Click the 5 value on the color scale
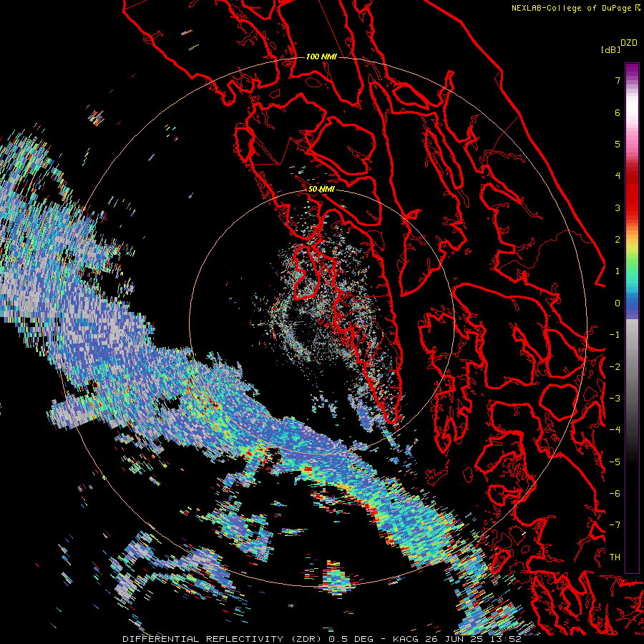Image resolution: width=644 pixels, height=644 pixels. click(x=618, y=144)
